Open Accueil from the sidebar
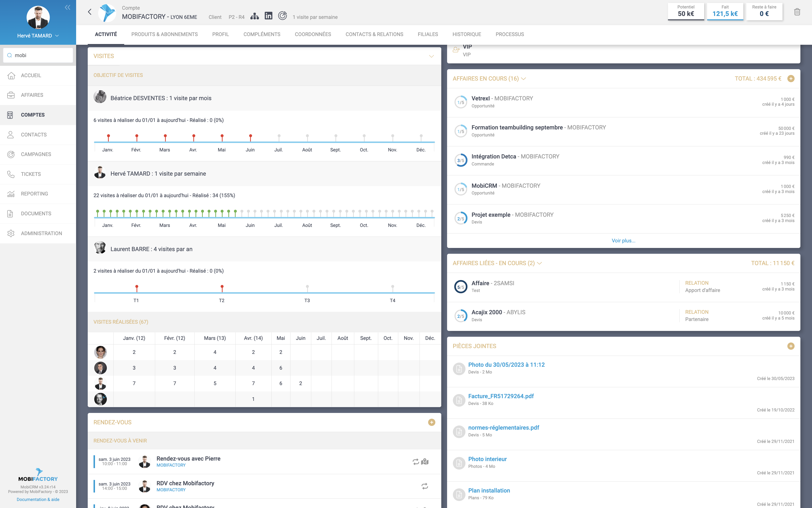This screenshot has width=812, height=508. click(38, 75)
